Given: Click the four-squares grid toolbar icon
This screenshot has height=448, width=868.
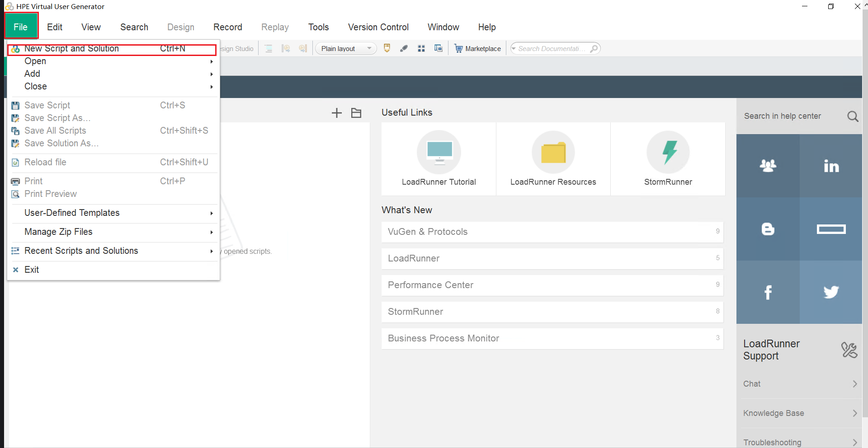Looking at the screenshot, I should coord(421,48).
